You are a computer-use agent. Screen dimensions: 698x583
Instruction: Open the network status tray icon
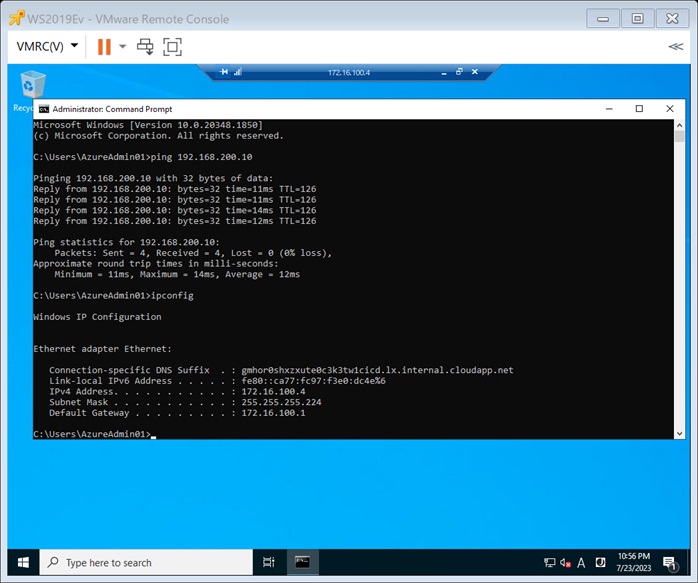coord(549,563)
